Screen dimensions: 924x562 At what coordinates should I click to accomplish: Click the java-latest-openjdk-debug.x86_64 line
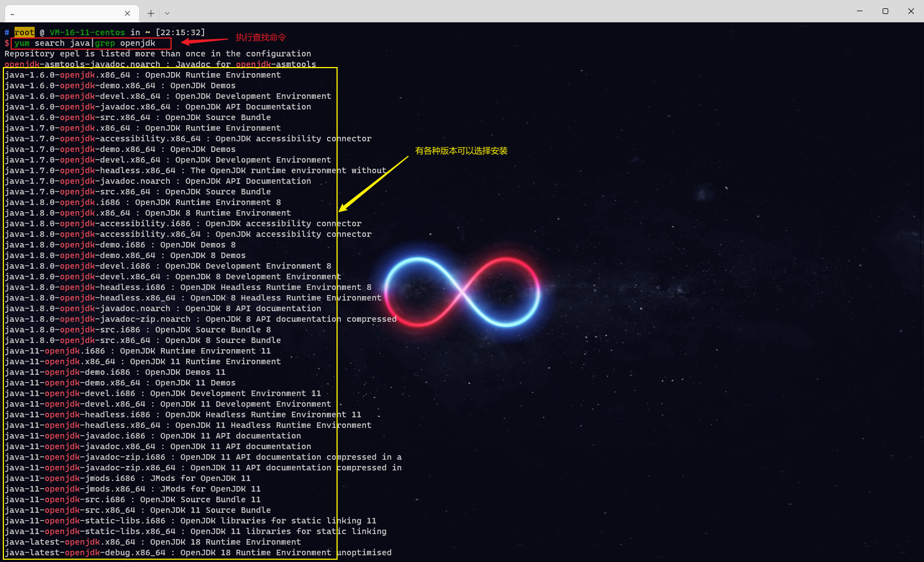(x=198, y=553)
